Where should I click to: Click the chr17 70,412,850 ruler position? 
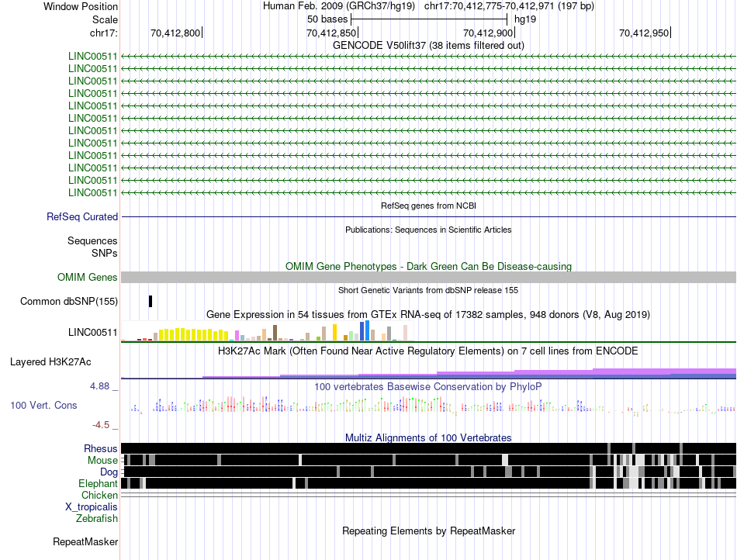coord(331,33)
